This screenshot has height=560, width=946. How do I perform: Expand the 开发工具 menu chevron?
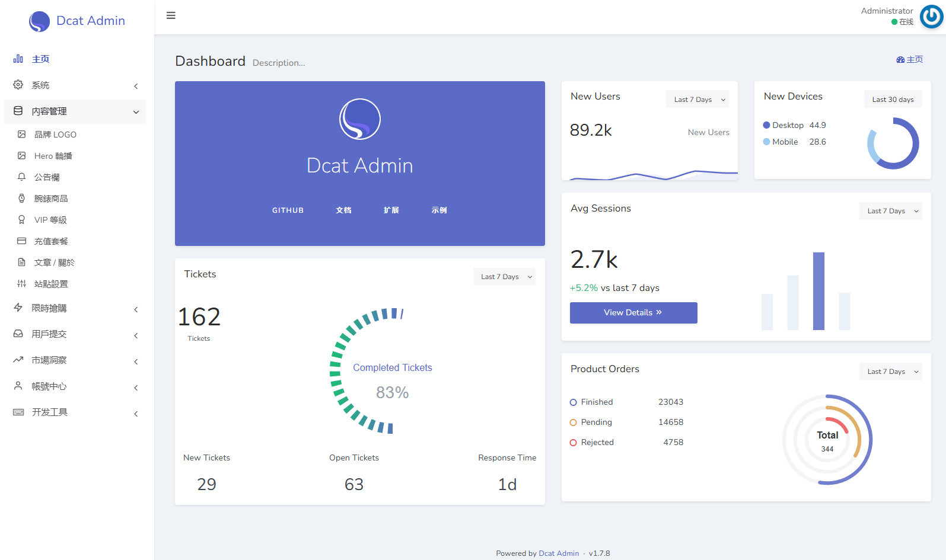click(x=136, y=414)
